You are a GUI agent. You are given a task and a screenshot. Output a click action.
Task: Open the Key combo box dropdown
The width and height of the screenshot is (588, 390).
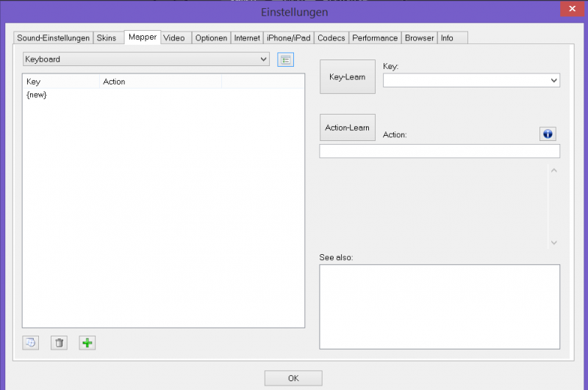tap(553, 80)
